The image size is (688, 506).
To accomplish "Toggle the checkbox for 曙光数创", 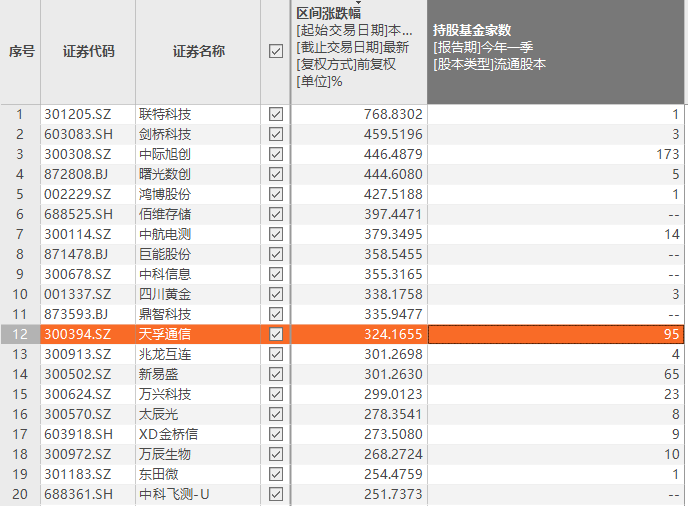I will point(276,174).
